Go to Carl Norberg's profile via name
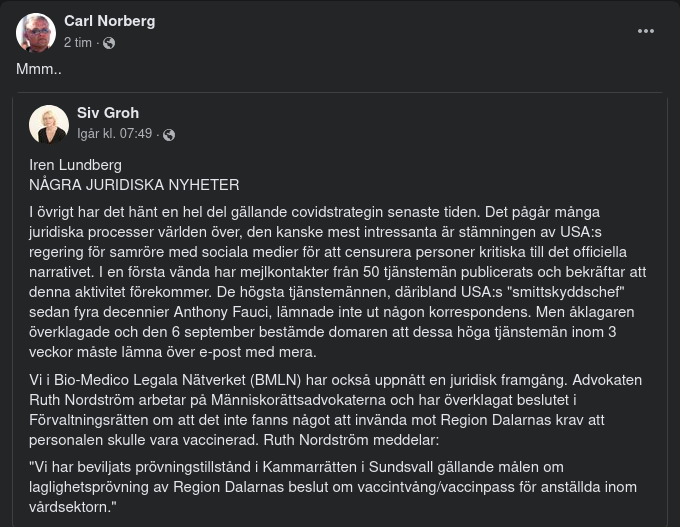This screenshot has width=680, height=527. [x=109, y=21]
